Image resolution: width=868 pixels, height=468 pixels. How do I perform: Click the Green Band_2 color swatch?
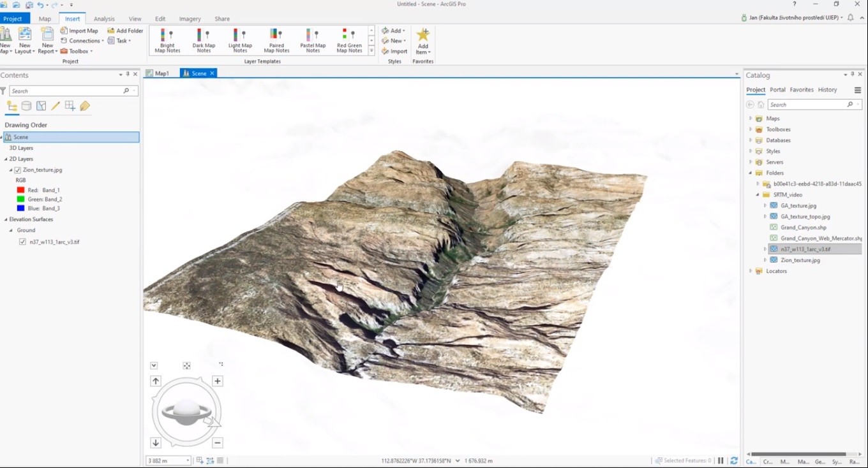pyautogui.click(x=20, y=199)
